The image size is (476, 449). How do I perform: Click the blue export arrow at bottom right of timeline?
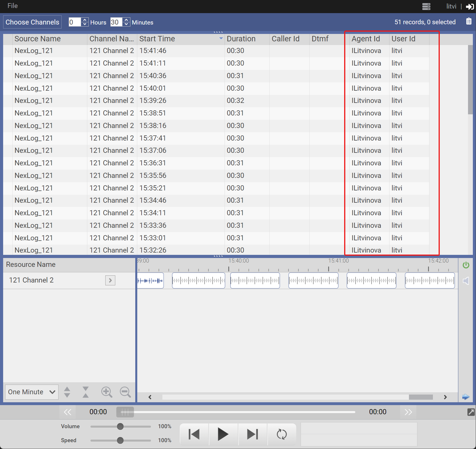coord(465,397)
